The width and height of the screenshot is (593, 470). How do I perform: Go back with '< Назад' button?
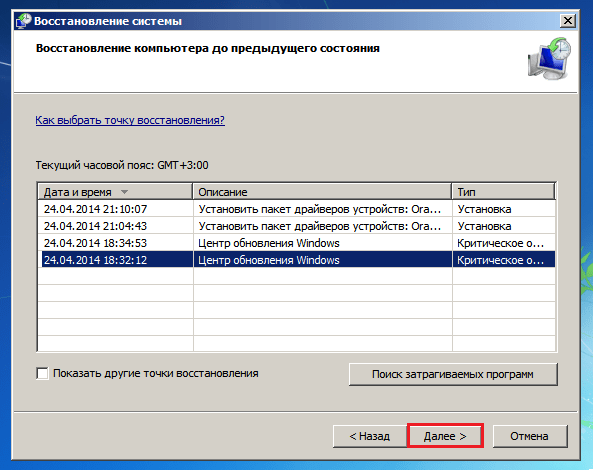point(369,436)
